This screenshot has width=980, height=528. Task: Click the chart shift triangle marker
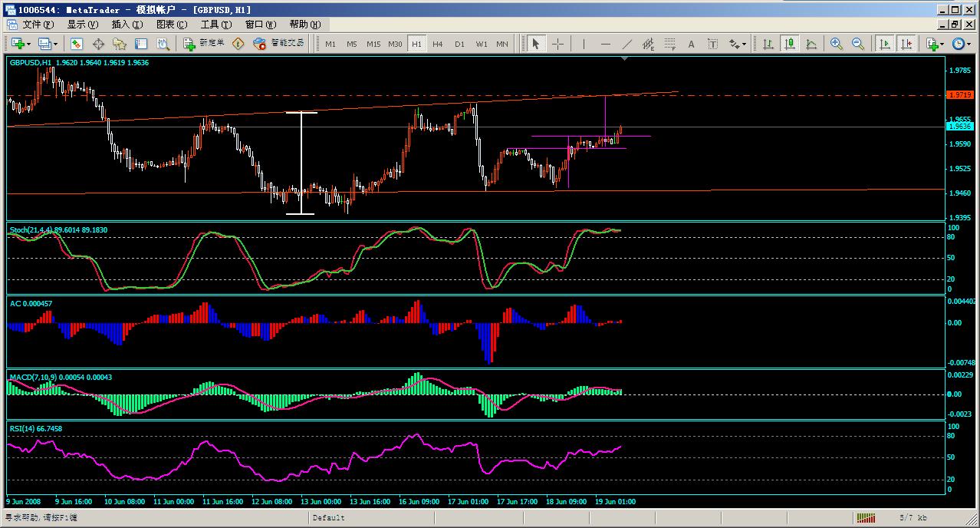pyautogui.click(x=625, y=58)
